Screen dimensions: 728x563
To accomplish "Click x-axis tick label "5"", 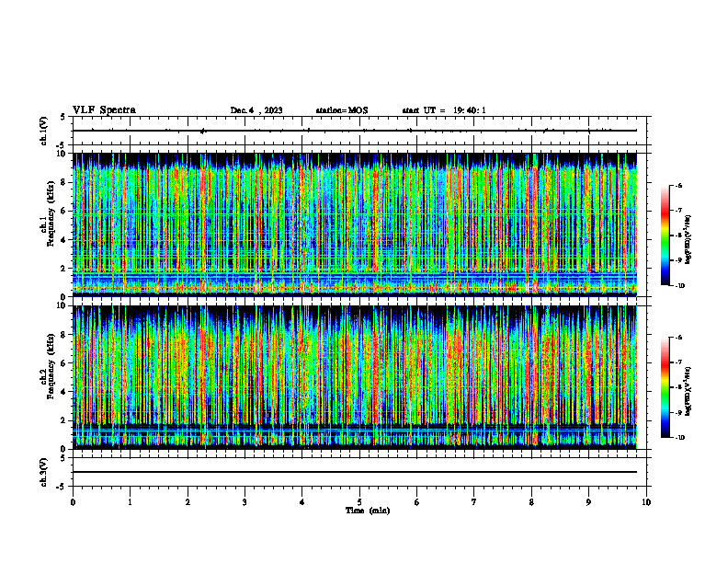I will click(359, 502).
